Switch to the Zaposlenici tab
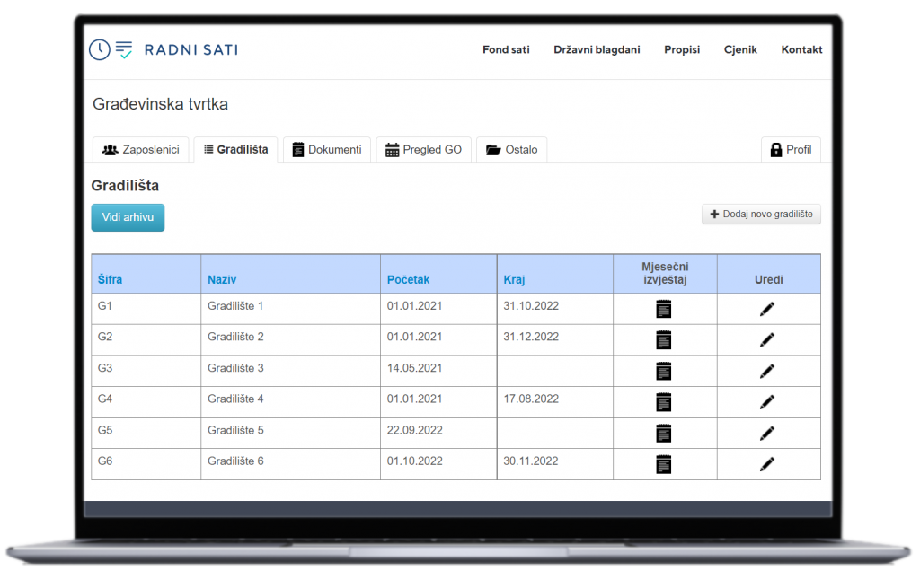The width and height of the screenshot is (920, 588). (x=142, y=150)
